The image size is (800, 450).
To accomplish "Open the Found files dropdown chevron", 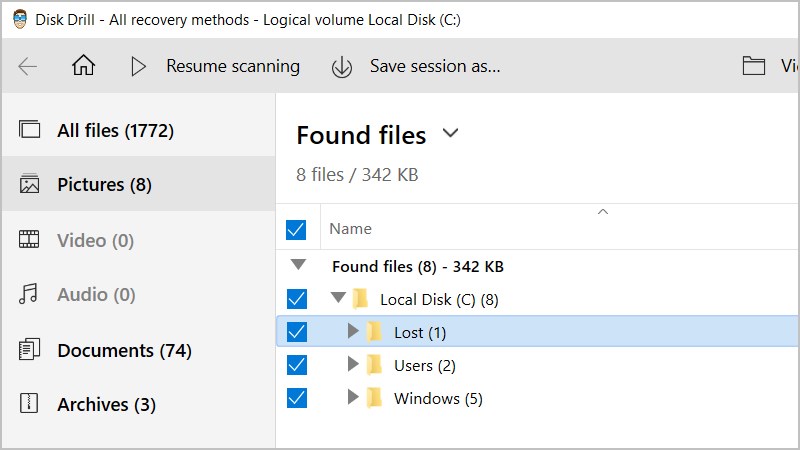I will (450, 134).
